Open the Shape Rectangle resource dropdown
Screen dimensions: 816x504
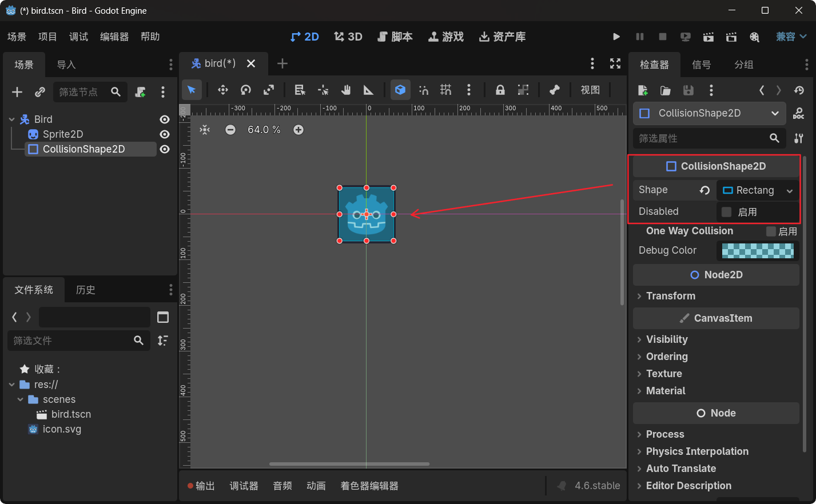tap(758, 190)
